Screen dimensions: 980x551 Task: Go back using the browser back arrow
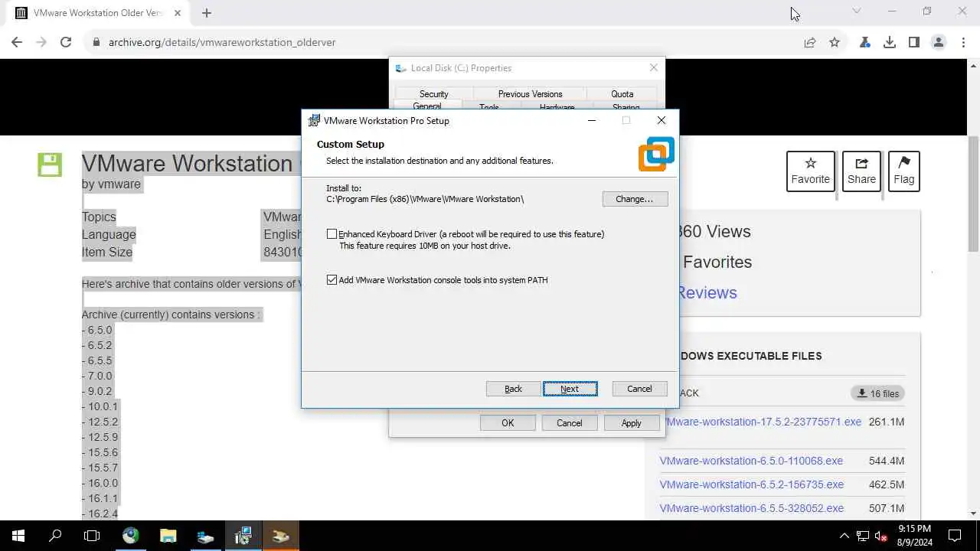tap(17, 42)
